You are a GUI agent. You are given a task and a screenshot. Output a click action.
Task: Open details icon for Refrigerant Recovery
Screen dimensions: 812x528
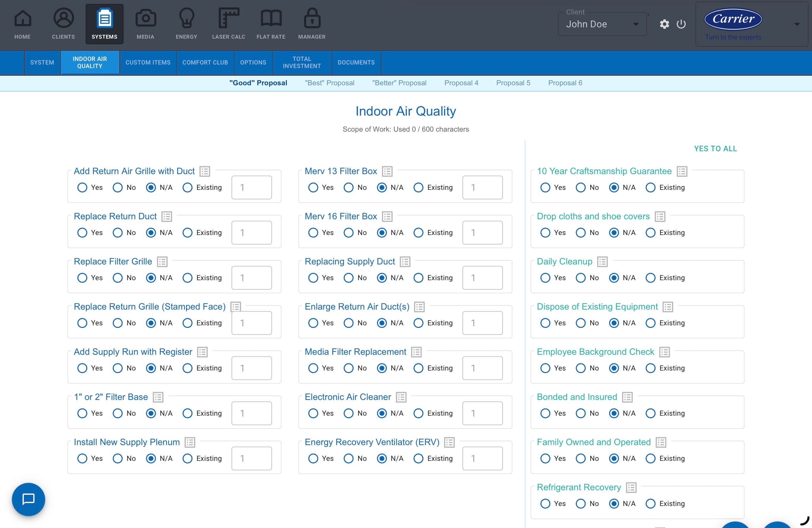pyautogui.click(x=631, y=487)
